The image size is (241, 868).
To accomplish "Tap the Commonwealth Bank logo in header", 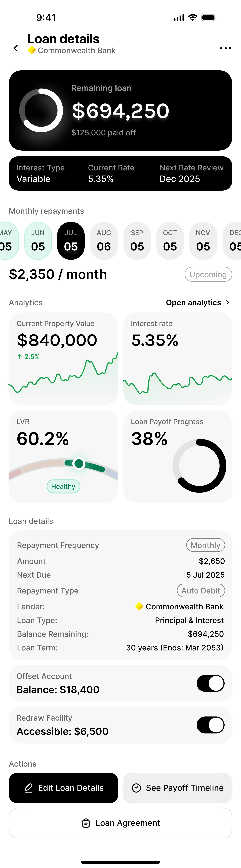I will (x=32, y=50).
